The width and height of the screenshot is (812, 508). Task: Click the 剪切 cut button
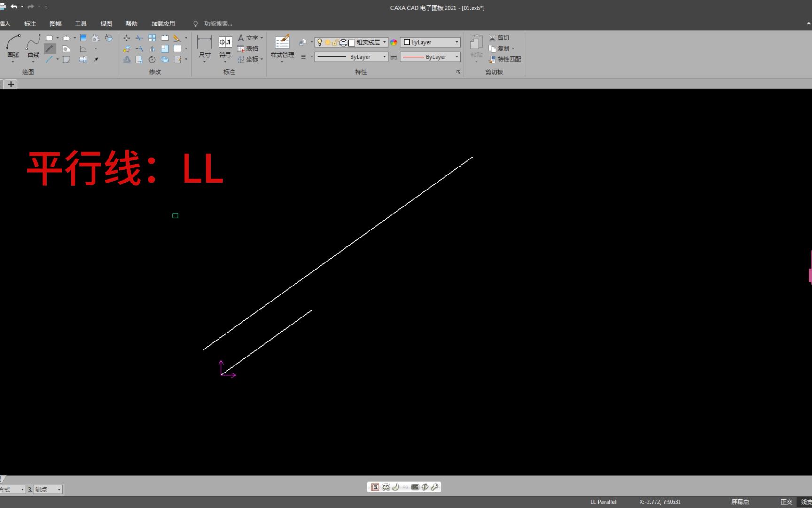pyautogui.click(x=499, y=38)
